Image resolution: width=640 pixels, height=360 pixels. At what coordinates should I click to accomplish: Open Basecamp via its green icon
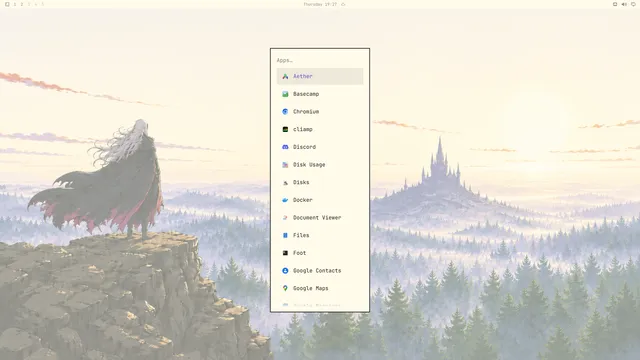click(285, 94)
